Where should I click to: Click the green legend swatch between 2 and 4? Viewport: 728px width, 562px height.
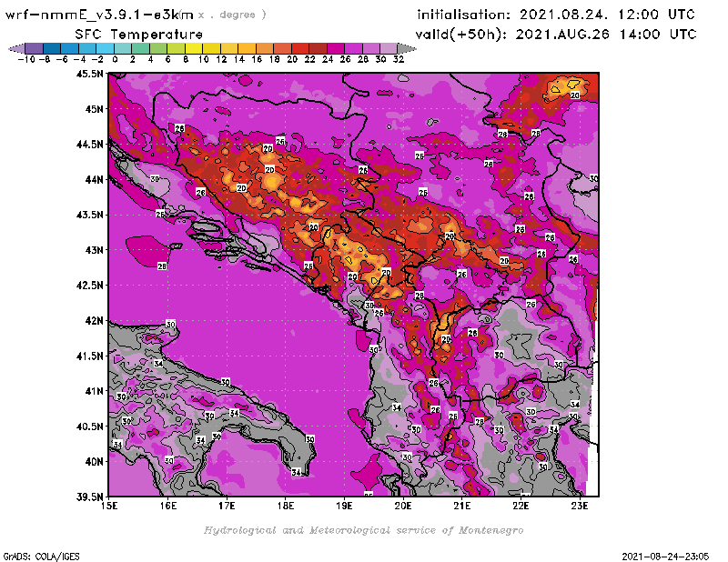(140, 49)
